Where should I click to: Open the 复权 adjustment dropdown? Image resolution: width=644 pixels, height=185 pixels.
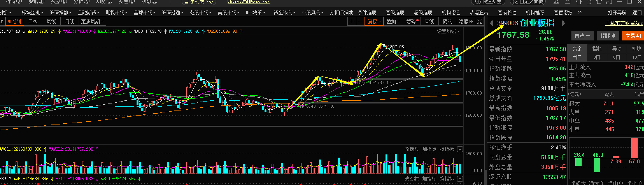pyautogui.click(x=374, y=22)
